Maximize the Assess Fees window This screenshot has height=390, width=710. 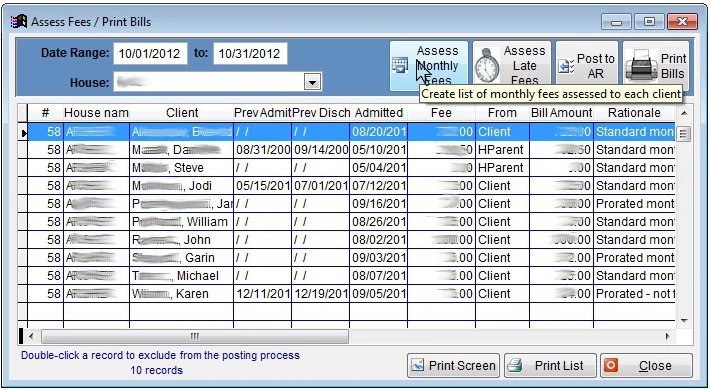point(649,21)
